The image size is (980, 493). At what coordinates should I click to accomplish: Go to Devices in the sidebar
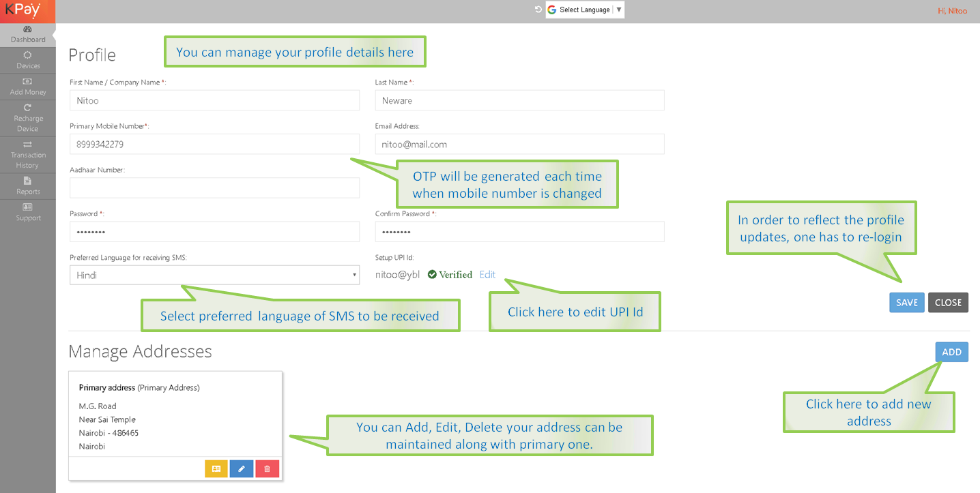27,60
